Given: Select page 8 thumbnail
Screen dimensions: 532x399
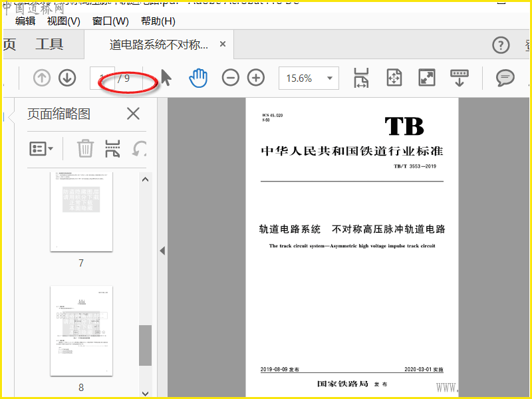Looking at the screenshot, I should click(81, 331).
